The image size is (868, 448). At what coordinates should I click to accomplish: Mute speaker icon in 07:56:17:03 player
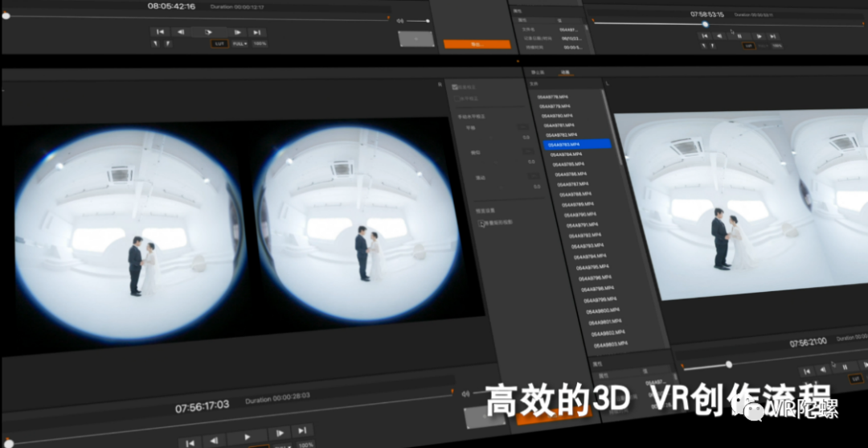465,394
